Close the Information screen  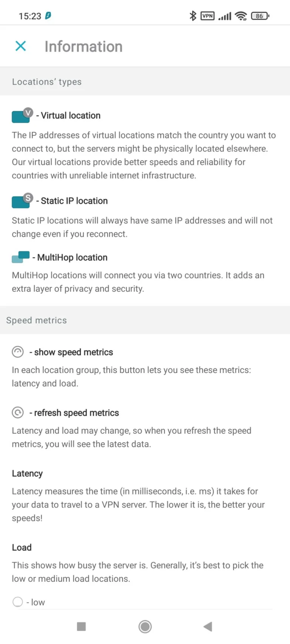click(x=21, y=46)
